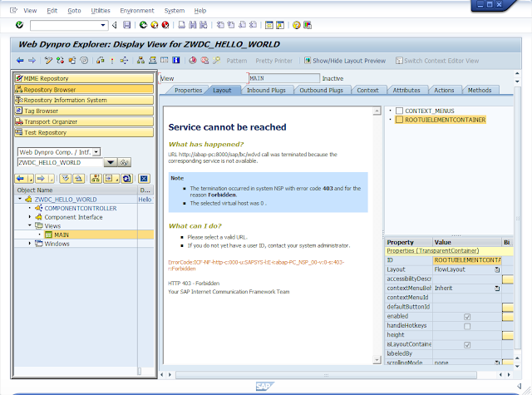Viewport: 532px width, 395px height.
Task: Select the COMPONENTCONTROLLER tree item
Action: [x=81, y=208]
